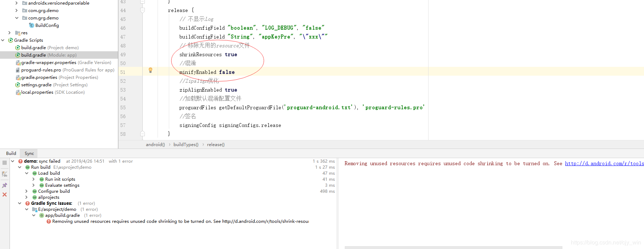Select the BuildConfig class icon
The height and width of the screenshot is (249, 644).
[32, 25]
